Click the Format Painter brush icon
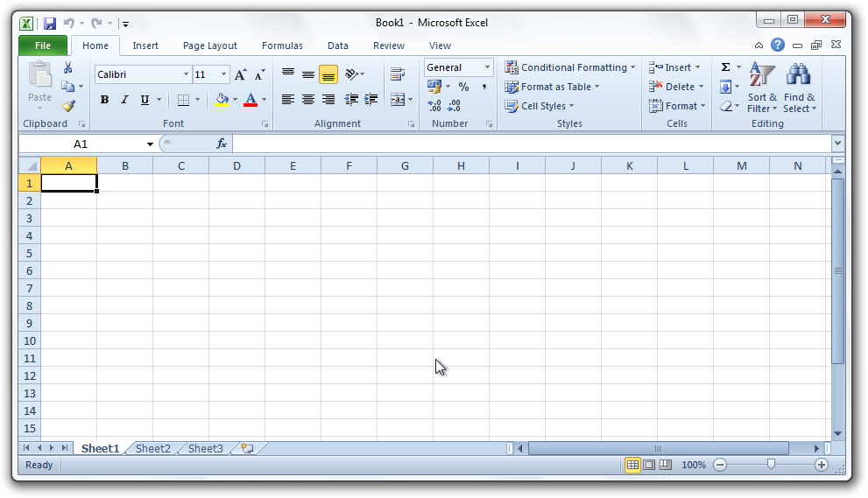Screen dimensions: 868x498 click(68, 106)
